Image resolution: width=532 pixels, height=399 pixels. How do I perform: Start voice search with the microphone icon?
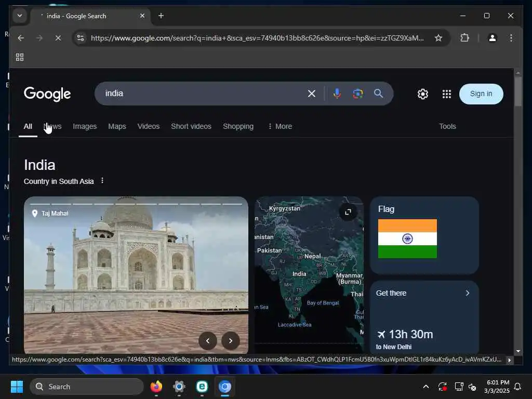337,94
